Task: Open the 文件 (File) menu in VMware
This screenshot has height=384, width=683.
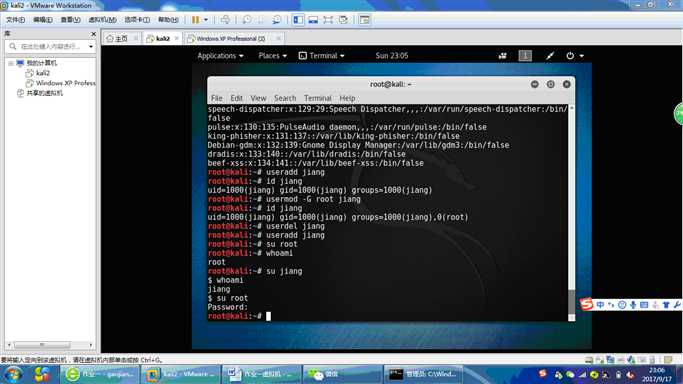Action: (15, 20)
